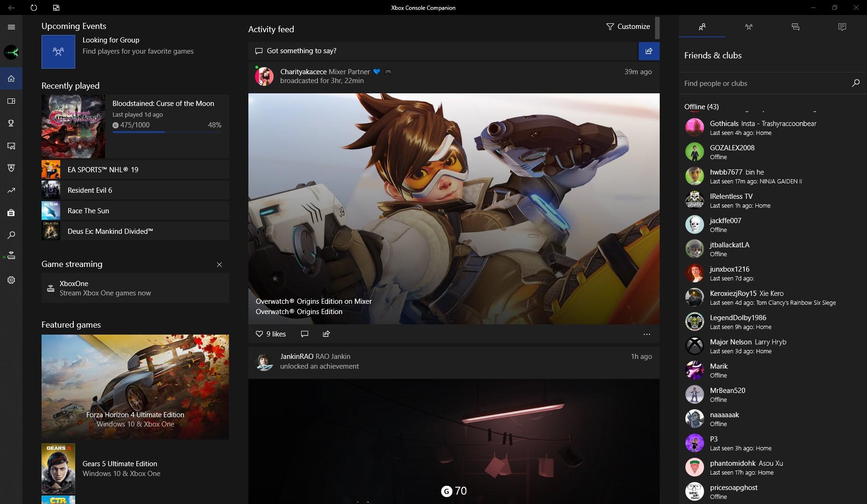Viewport: 867px width, 504px height.
Task: Refresh the page from the title bar
Action: tap(34, 7)
